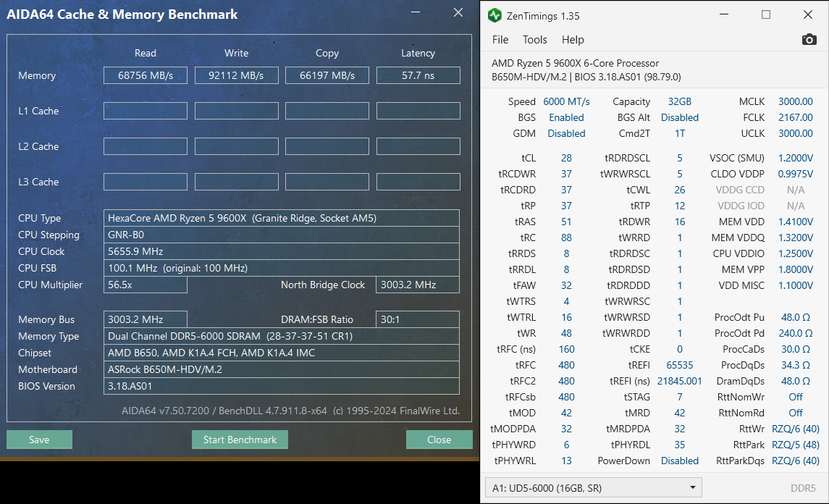The width and height of the screenshot is (829, 504).
Task: Click the tRFC (ns) value 160
Action: [x=566, y=349]
